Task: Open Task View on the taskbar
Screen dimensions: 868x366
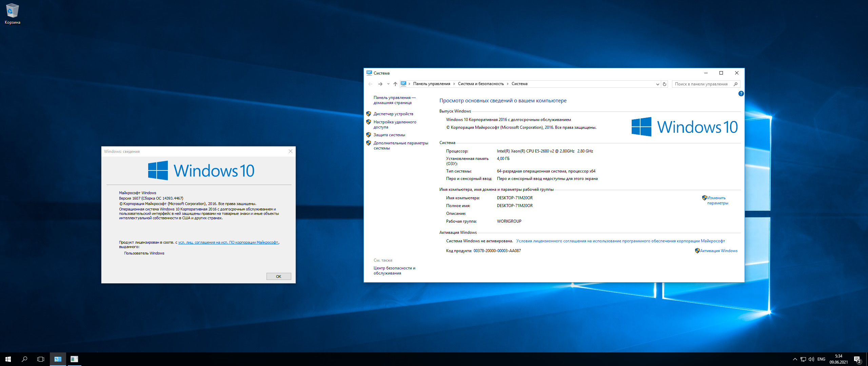Action: tap(41, 359)
